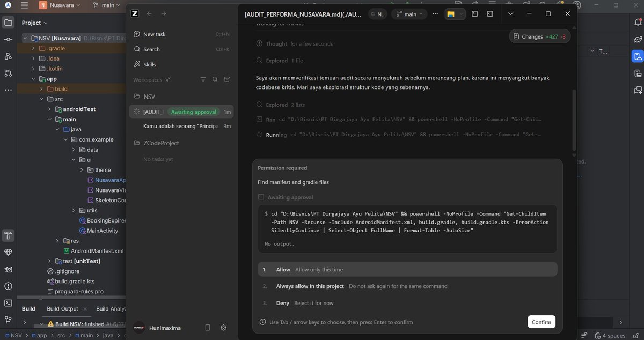
Task: Open Android Studio main hamburger menu
Action: [x=24, y=5]
